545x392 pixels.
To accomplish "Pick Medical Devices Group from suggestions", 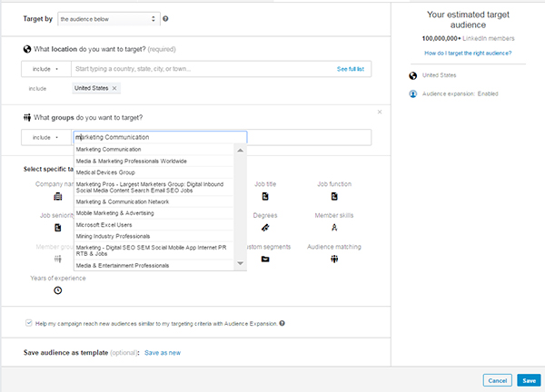I will click(x=105, y=171).
